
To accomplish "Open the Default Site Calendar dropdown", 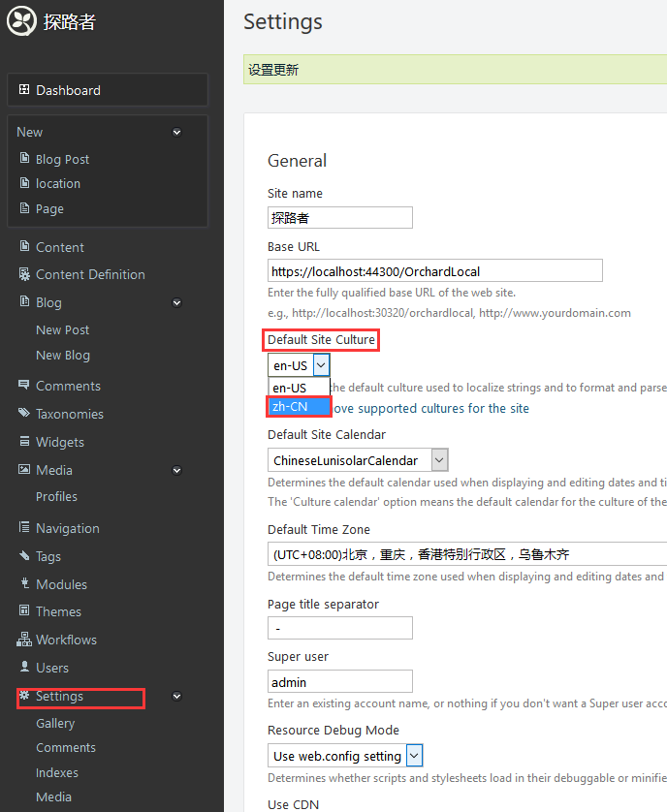I will (x=358, y=460).
